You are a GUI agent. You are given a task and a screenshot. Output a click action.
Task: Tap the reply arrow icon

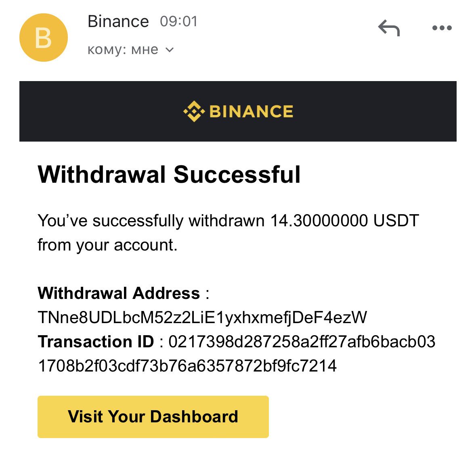tap(389, 28)
